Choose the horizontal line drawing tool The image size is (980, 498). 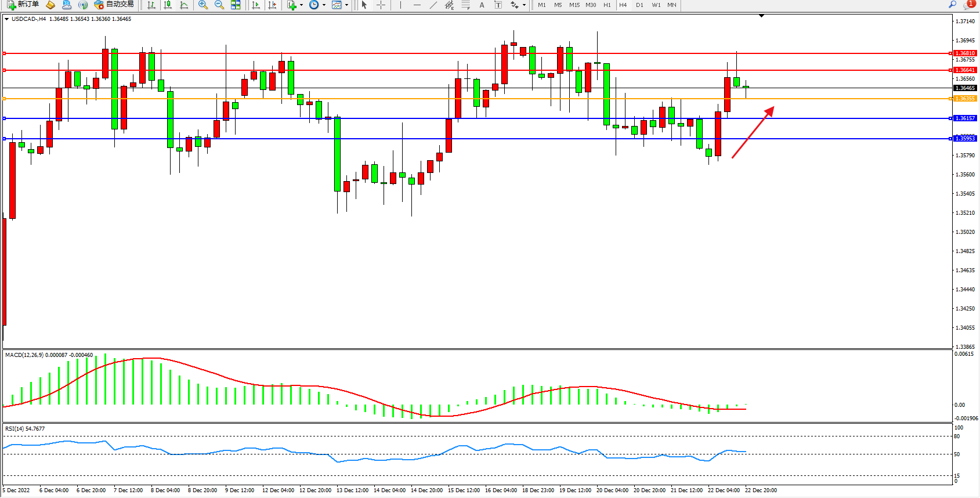[417, 5]
